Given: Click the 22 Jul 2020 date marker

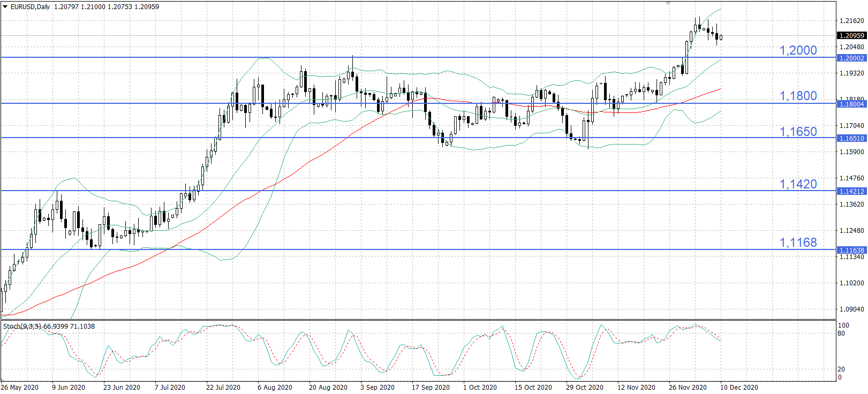Looking at the screenshot, I should point(223,387).
